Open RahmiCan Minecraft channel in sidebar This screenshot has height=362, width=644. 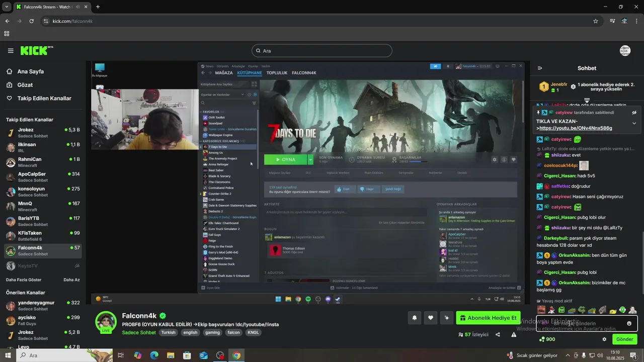pos(43,162)
